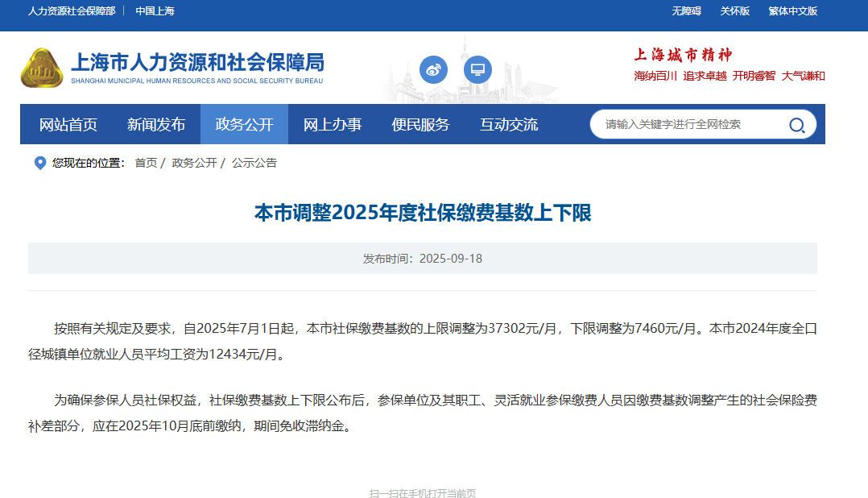
Task: Switch to 繁体中文版 language version
Action: pos(792,11)
